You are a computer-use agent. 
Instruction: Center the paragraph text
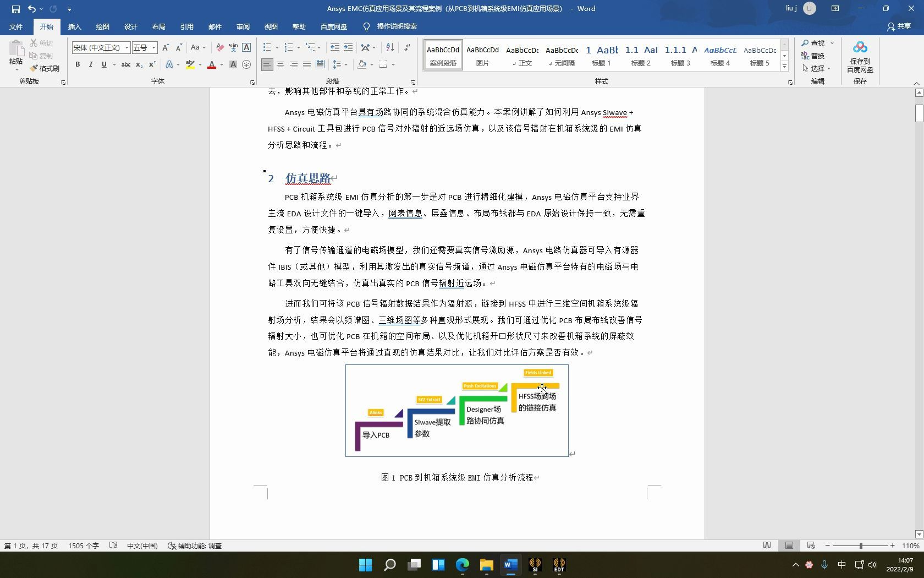pos(280,64)
